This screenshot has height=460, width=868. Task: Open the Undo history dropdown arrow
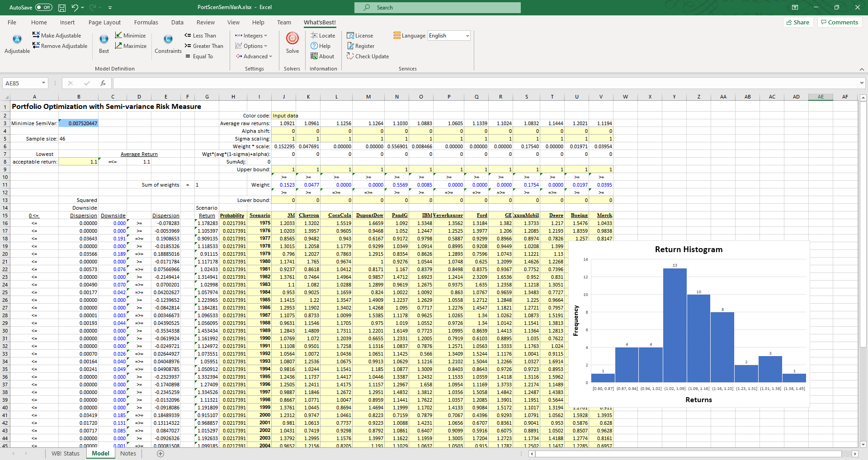tap(83, 7)
